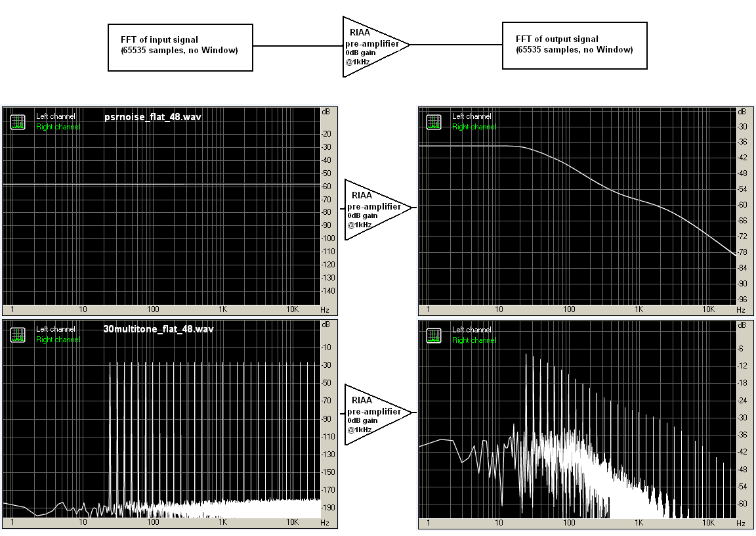756x536 pixels.
Task: Click 'Left channel' legend in the 30multitone graph
Action: pyautogui.click(x=55, y=329)
